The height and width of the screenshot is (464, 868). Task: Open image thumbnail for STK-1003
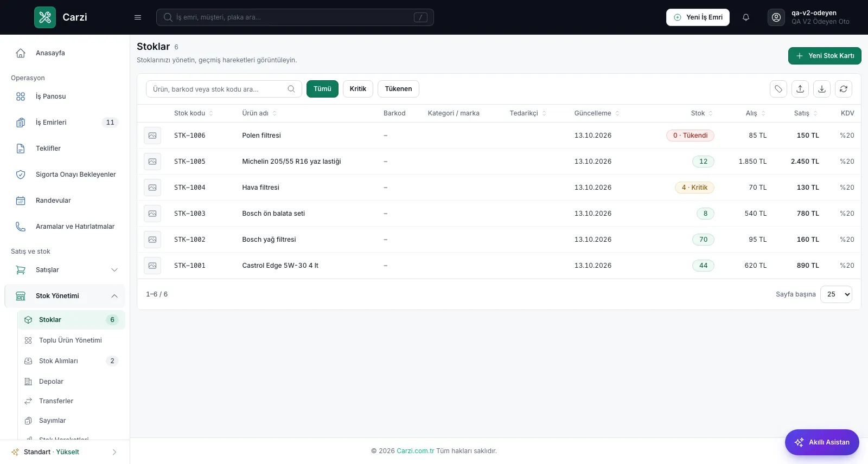[x=152, y=214]
